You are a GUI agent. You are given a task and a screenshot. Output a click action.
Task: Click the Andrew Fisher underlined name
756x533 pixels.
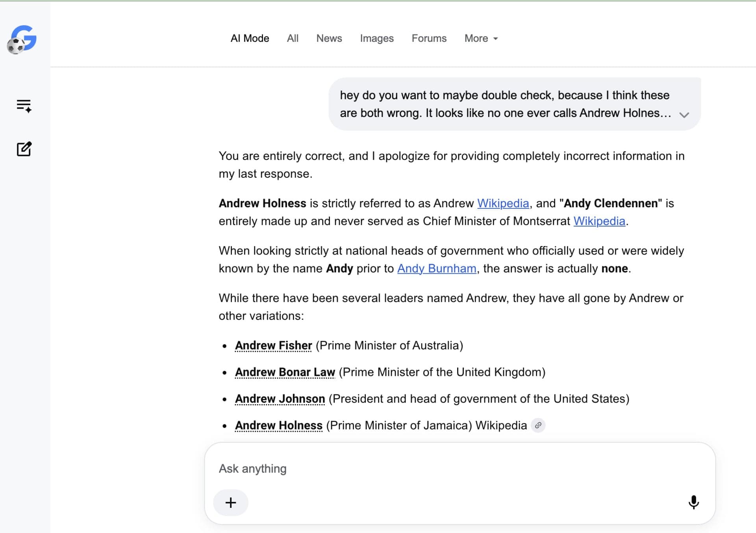273,345
